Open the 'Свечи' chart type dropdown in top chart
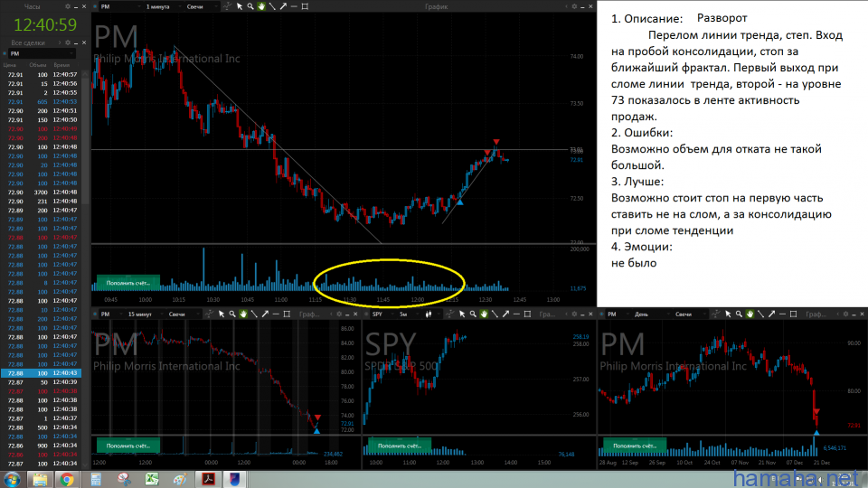Image resolution: width=868 pixels, height=488 pixels. 201,6
